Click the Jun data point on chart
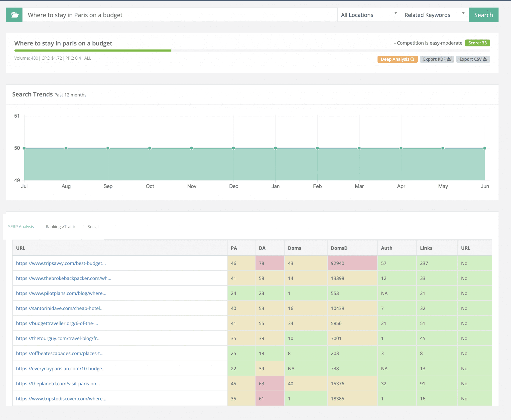The width and height of the screenshot is (511, 420). point(485,148)
